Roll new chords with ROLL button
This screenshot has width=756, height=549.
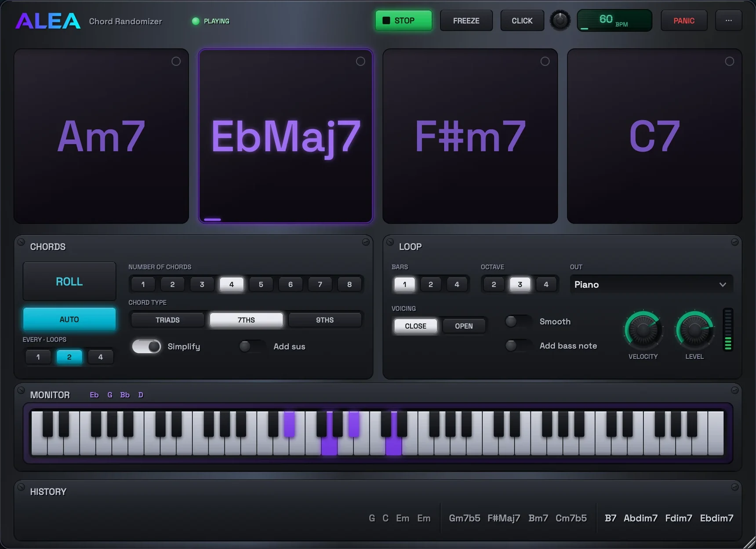tap(69, 281)
